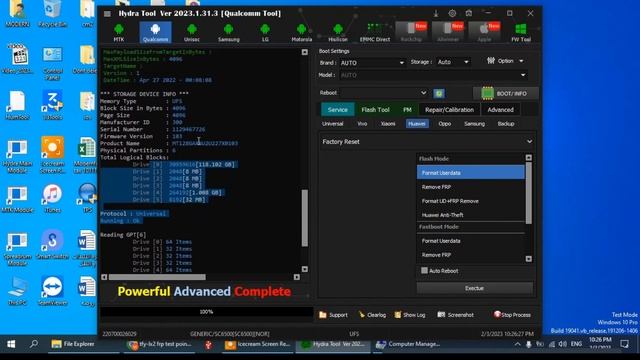Select the MTK Module desktop shortcut
640x360 pixels.
17,200
